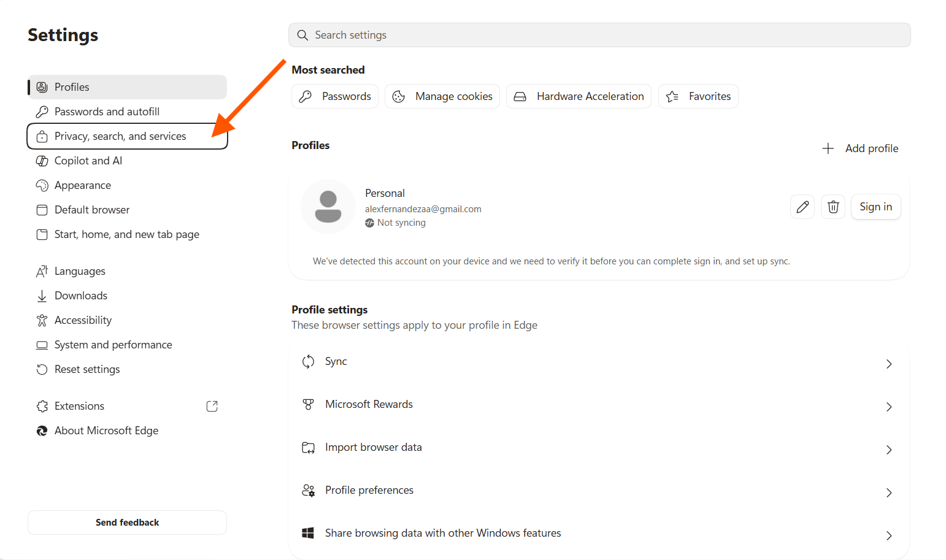Image resolution: width=946 pixels, height=560 pixels.
Task: Click the Profile preferences people icon
Action: 308,490
